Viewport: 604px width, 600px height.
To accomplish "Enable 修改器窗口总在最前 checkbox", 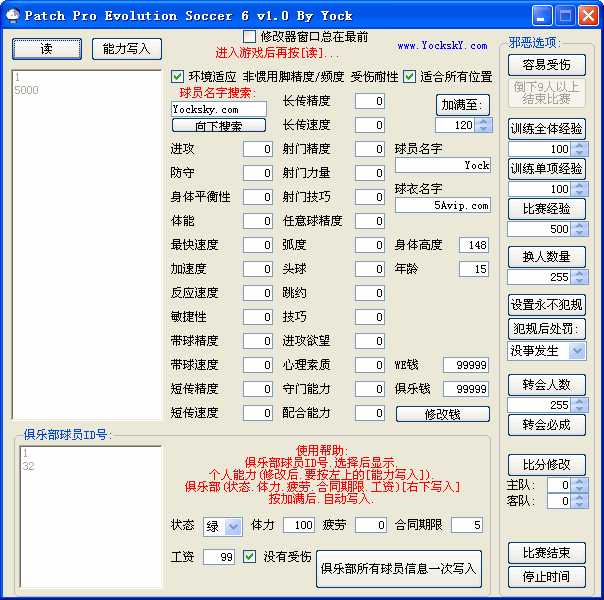I will coord(249,37).
